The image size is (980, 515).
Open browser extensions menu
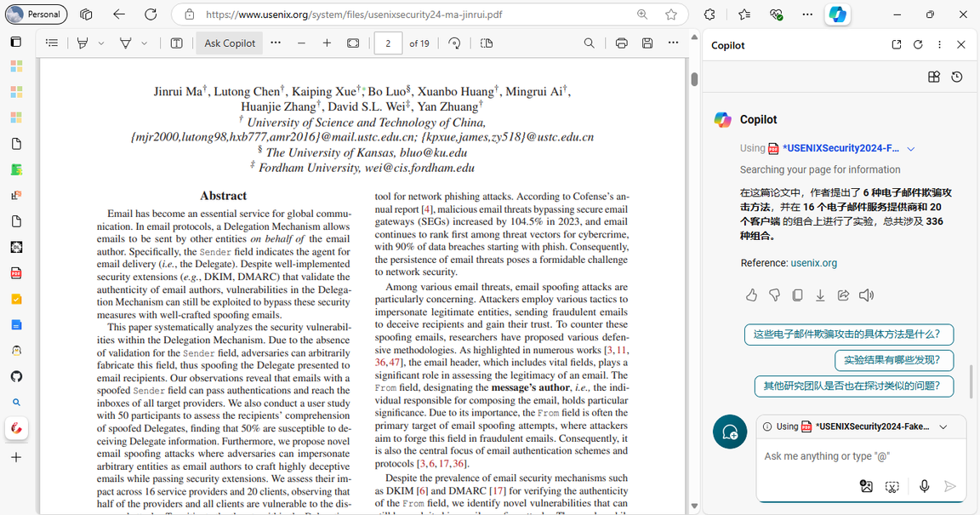(709, 14)
